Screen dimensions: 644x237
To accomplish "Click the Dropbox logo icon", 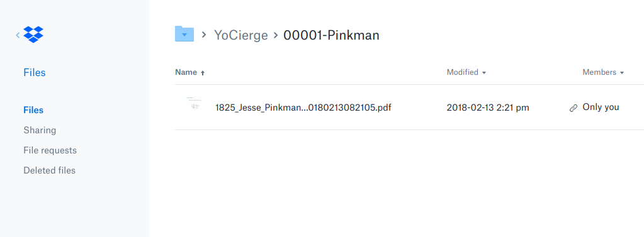I will (x=33, y=35).
